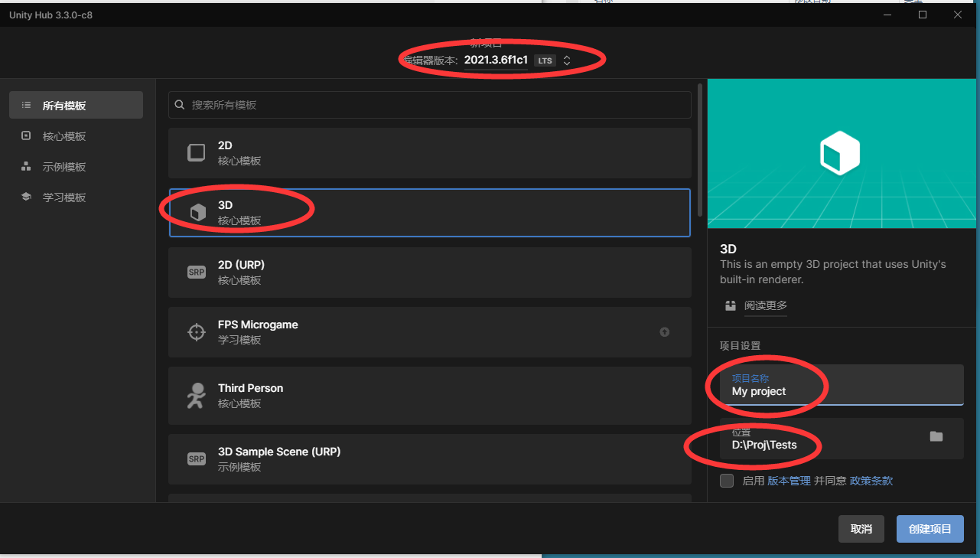Viewport: 980px width, 558px height.
Task: Click the search all templates field
Action: pyautogui.click(x=429, y=105)
